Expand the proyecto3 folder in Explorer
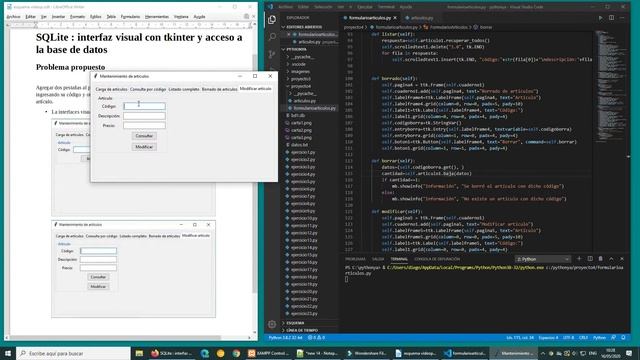 click(x=301, y=79)
